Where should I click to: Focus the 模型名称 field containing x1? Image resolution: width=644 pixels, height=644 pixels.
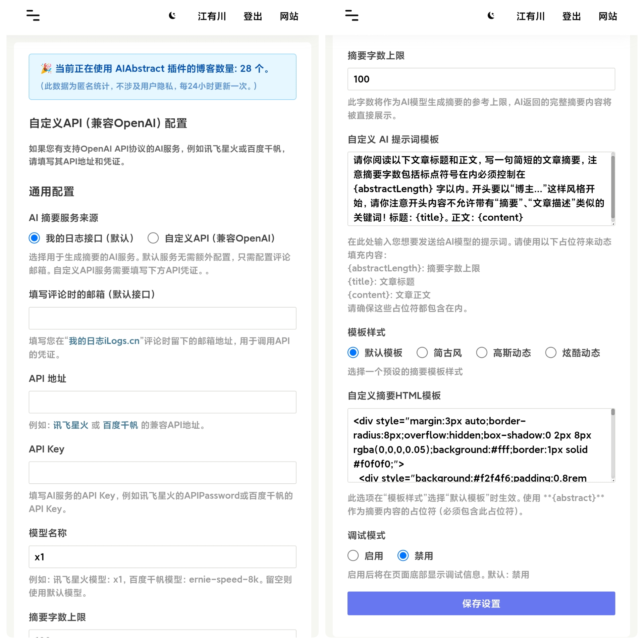162,557
